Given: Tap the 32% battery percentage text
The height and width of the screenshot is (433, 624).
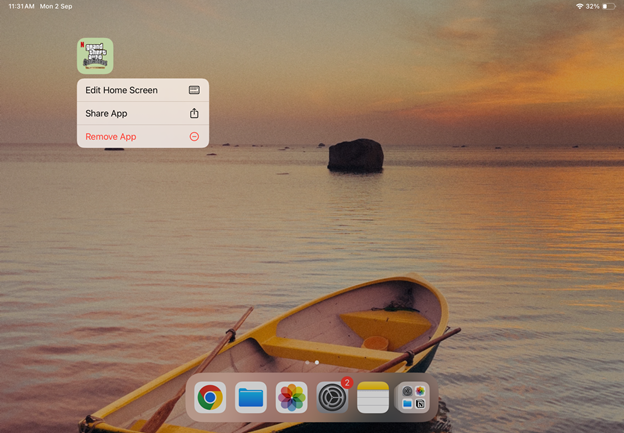Looking at the screenshot, I should point(593,6).
